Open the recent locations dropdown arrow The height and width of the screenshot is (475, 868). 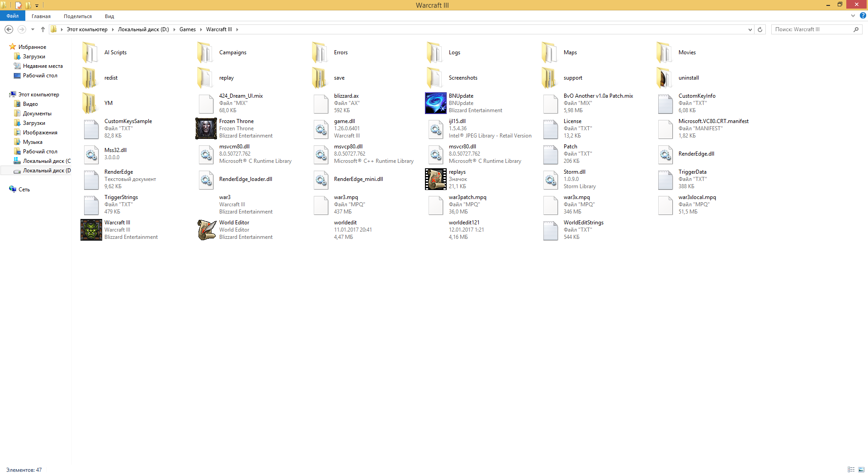33,29
